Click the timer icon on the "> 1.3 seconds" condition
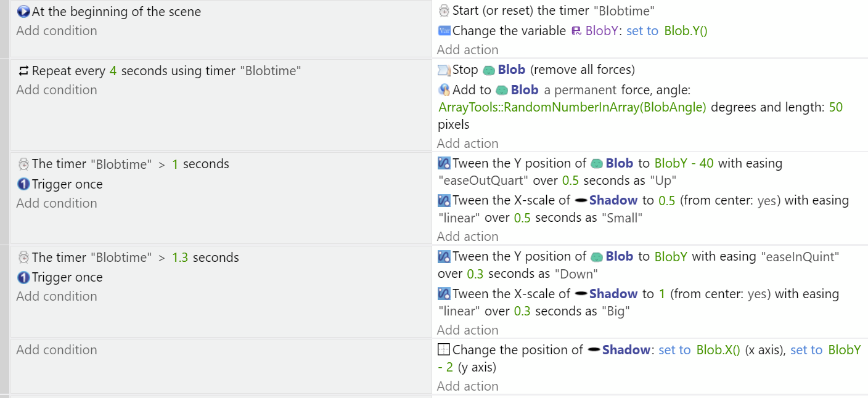The width and height of the screenshot is (868, 398). click(x=23, y=258)
